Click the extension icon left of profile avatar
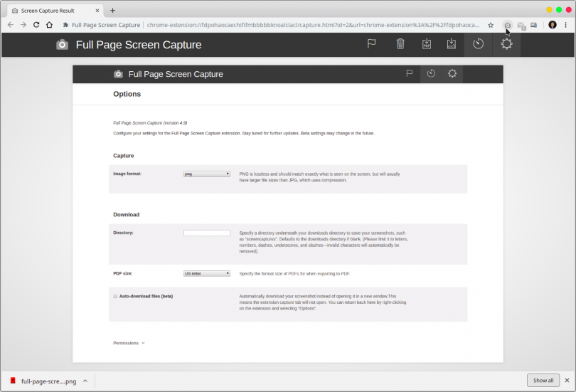Image resolution: width=576 pixels, height=392 pixels. pos(534,25)
